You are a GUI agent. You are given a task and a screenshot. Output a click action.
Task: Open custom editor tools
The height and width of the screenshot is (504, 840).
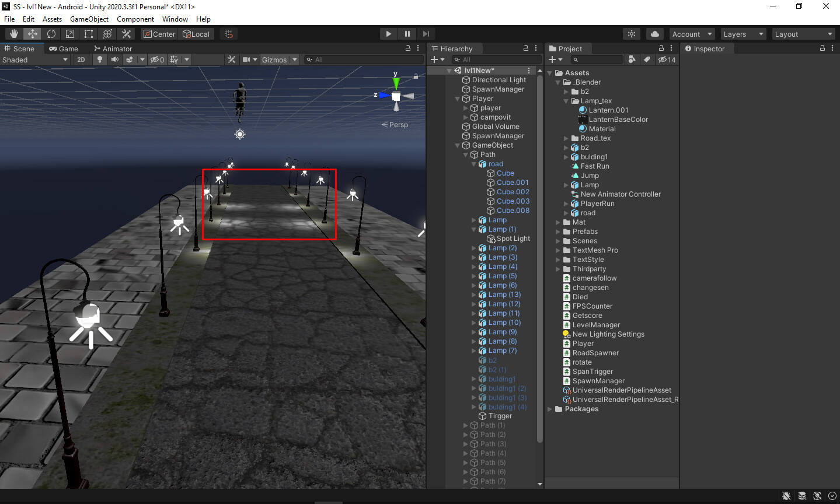(126, 34)
